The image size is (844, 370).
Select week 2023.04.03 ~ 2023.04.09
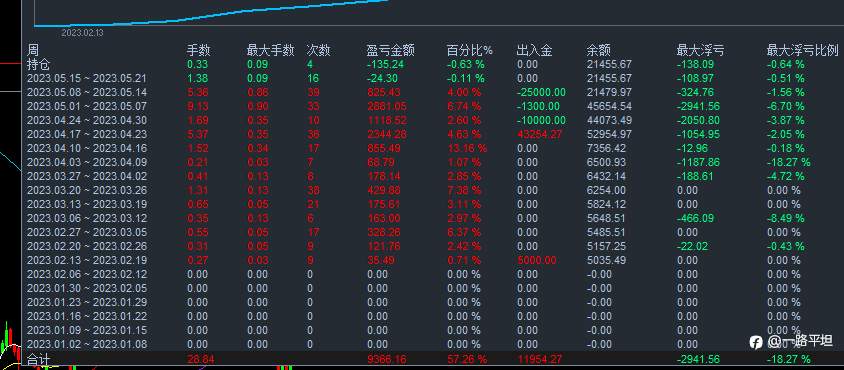point(87,163)
